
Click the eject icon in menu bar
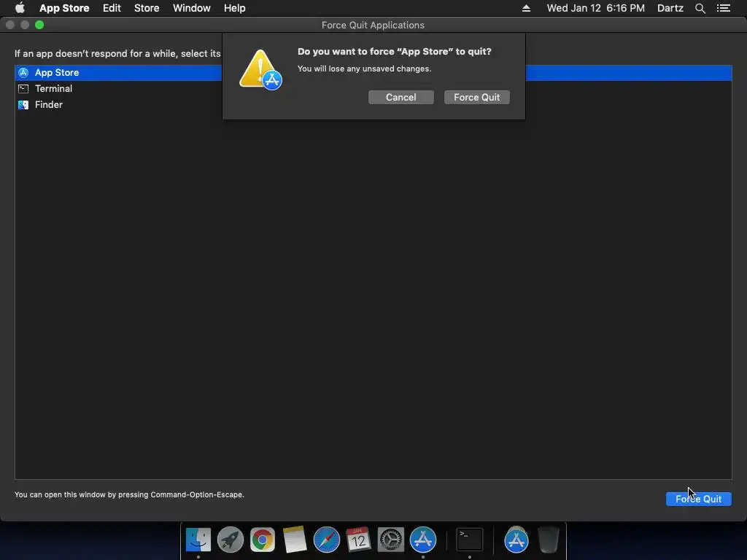point(526,8)
